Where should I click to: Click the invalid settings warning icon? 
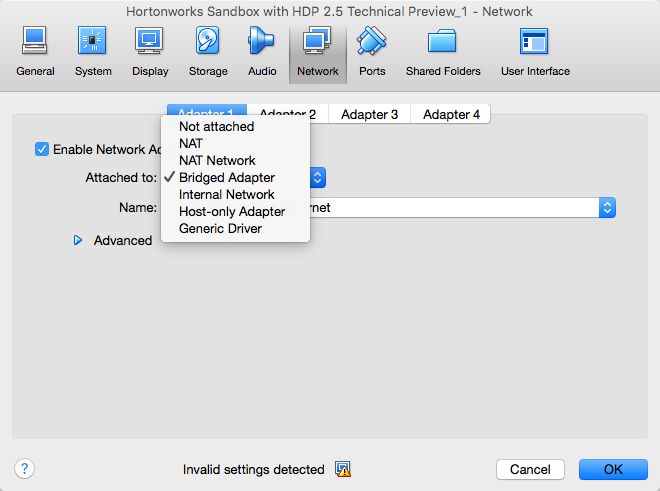pyautogui.click(x=343, y=469)
